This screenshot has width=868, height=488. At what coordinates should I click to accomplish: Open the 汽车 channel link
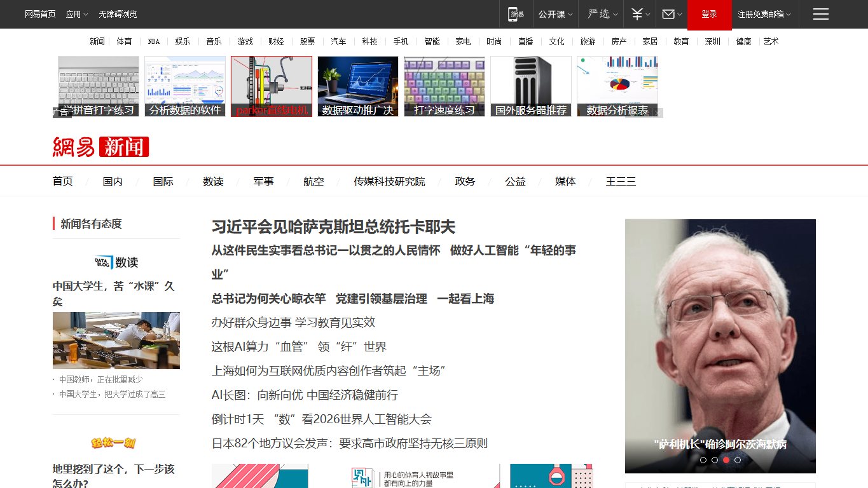[x=338, y=41]
